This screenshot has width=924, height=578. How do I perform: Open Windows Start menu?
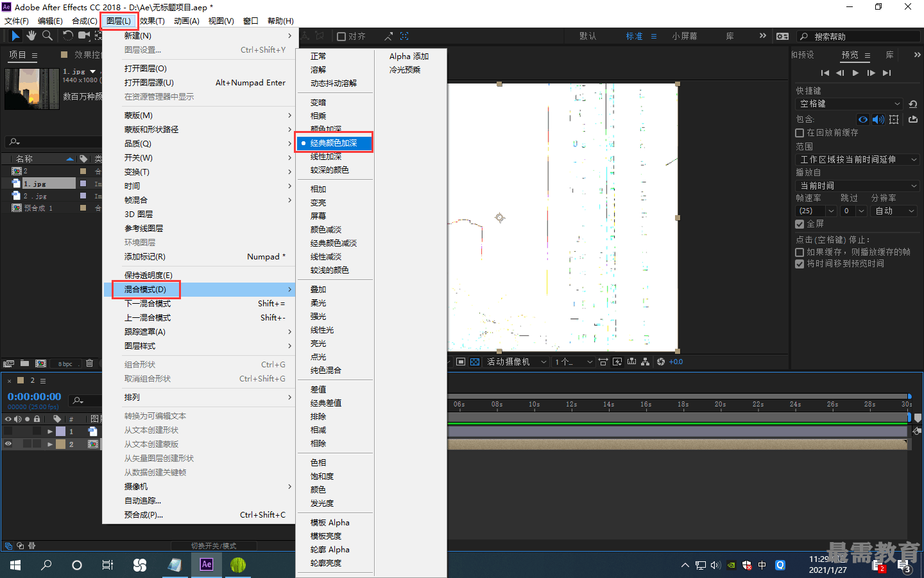(x=15, y=565)
